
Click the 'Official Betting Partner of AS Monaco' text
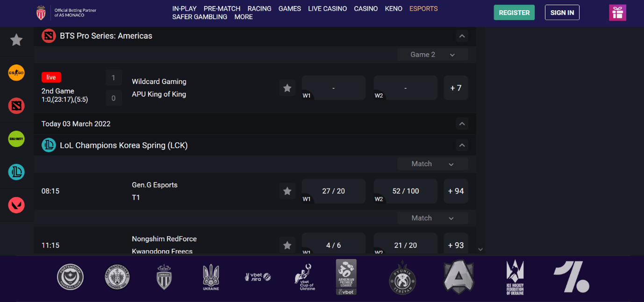point(75,13)
